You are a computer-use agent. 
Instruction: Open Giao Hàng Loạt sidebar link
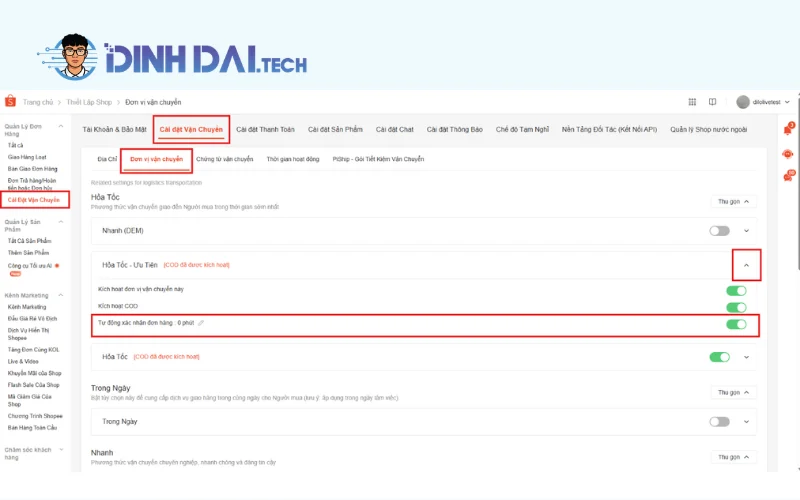coord(27,157)
